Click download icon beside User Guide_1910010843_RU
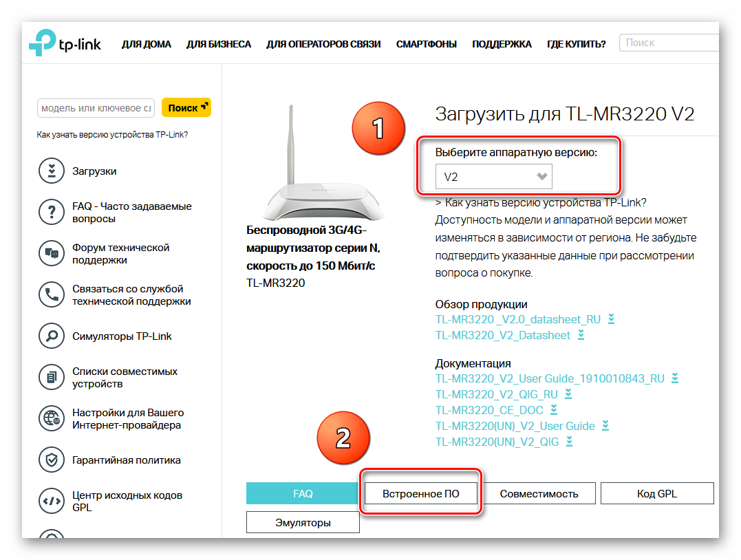741x560 pixels. [x=675, y=378]
